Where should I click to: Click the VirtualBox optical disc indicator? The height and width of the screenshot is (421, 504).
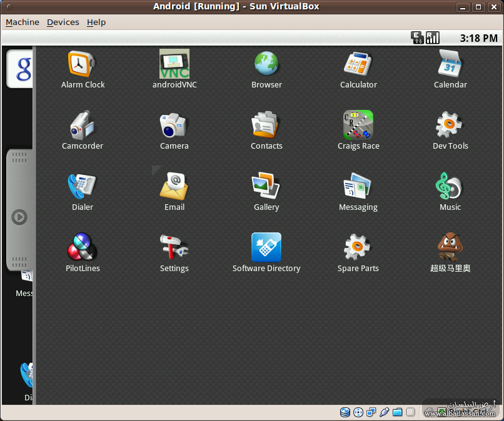[358, 412]
